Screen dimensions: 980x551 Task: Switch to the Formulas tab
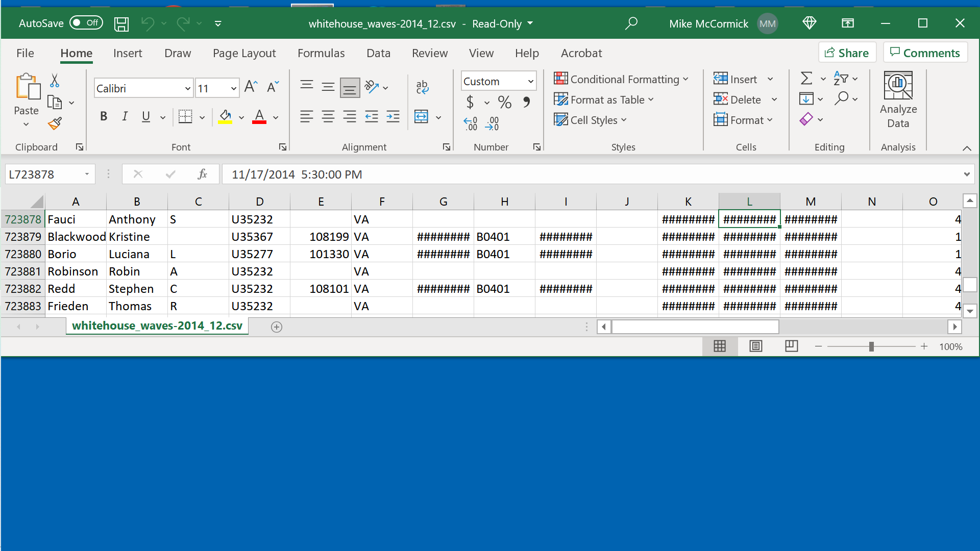coord(321,53)
